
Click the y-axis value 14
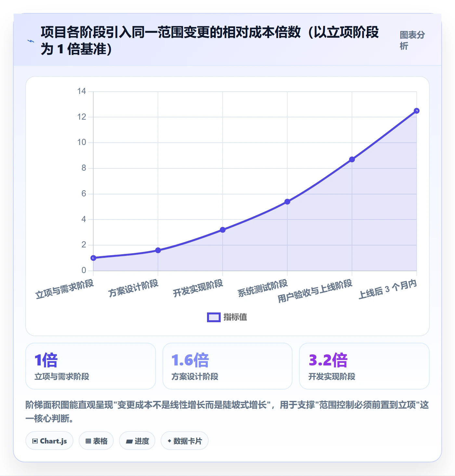pyautogui.click(x=82, y=91)
